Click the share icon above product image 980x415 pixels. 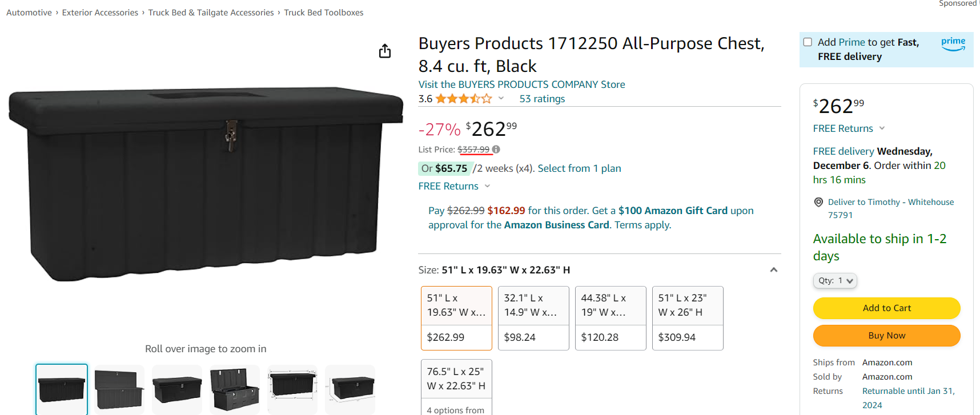coord(385,51)
